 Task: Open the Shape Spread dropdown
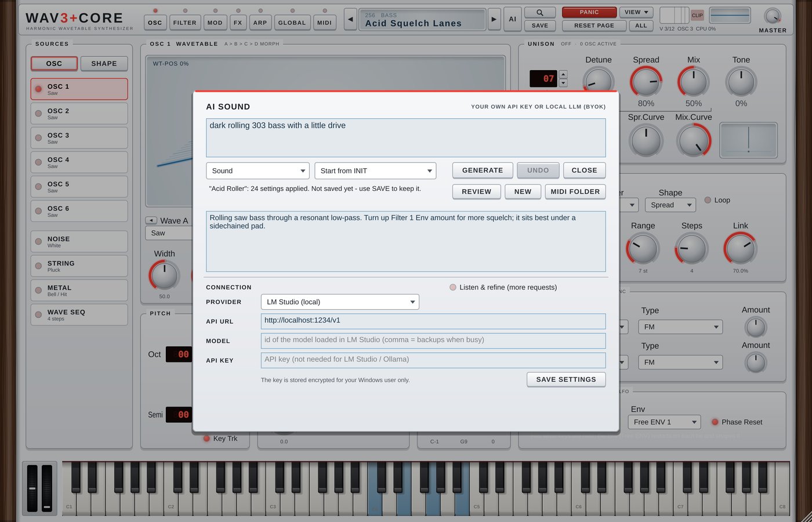[x=670, y=205]
